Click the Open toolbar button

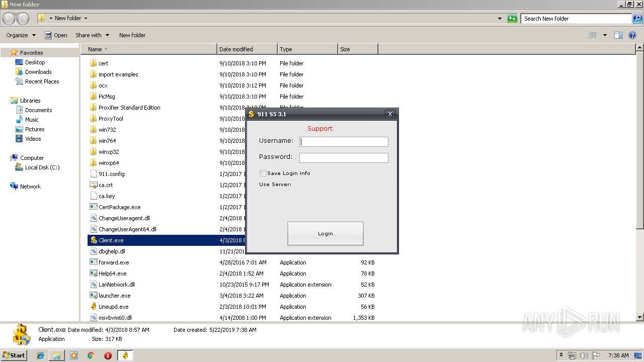[56, 35]
